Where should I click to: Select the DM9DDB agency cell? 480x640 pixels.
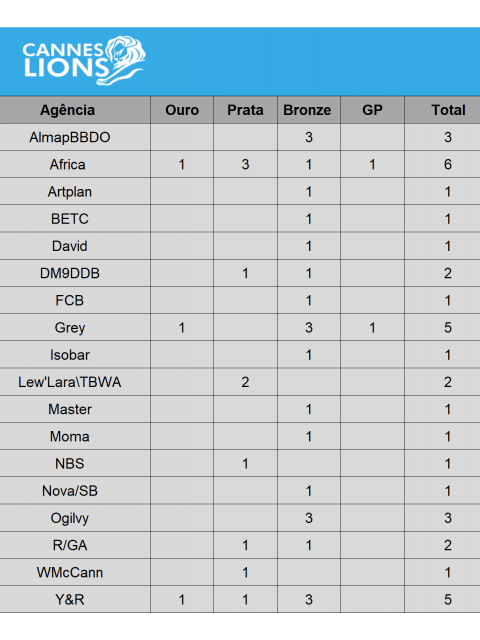click(75, 273)
